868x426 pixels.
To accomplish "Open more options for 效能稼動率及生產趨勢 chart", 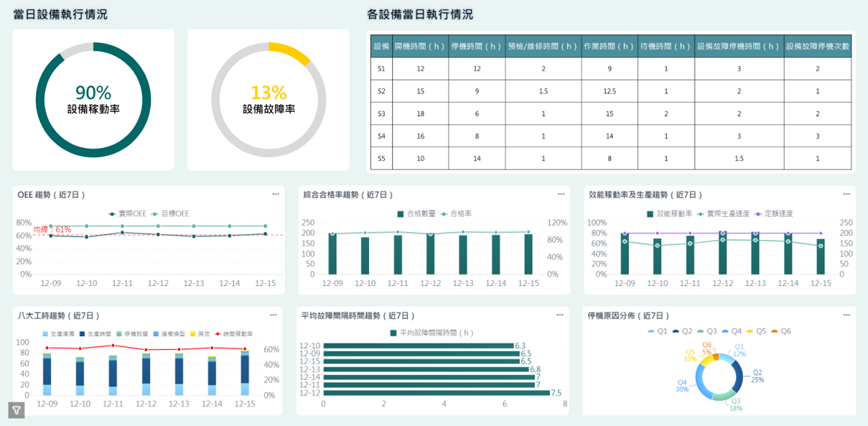I will (846, 195).
